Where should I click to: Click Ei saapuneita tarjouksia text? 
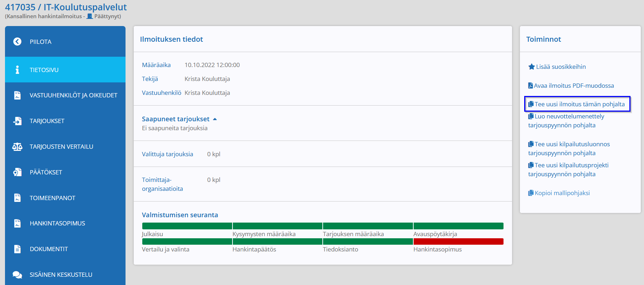point(175,128)
